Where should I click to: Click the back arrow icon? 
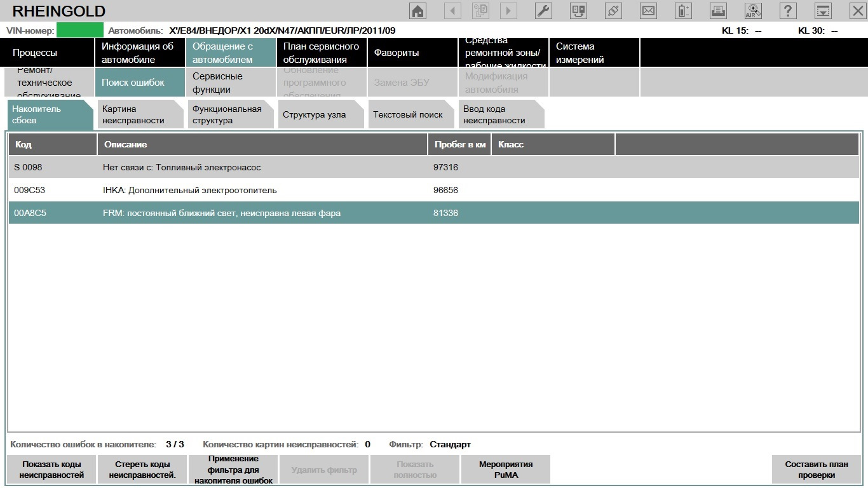pos(452,10)
